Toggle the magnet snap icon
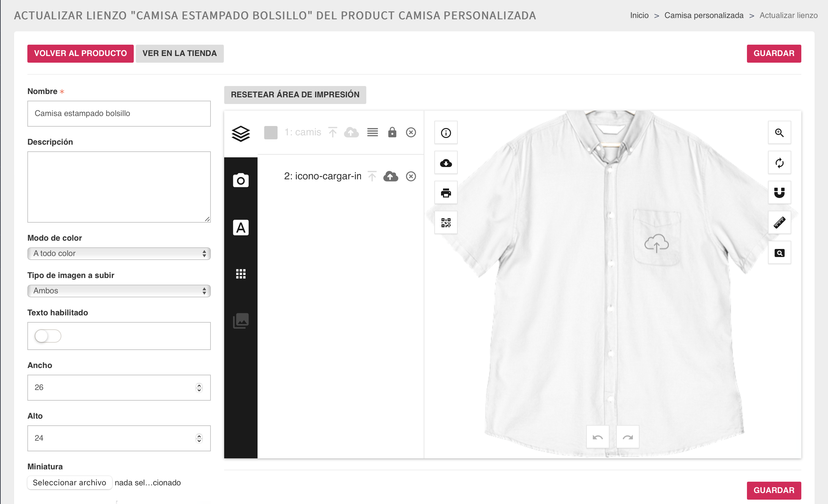Image resolution: width=828 pixels, height=504 pixels. [779, 193]
